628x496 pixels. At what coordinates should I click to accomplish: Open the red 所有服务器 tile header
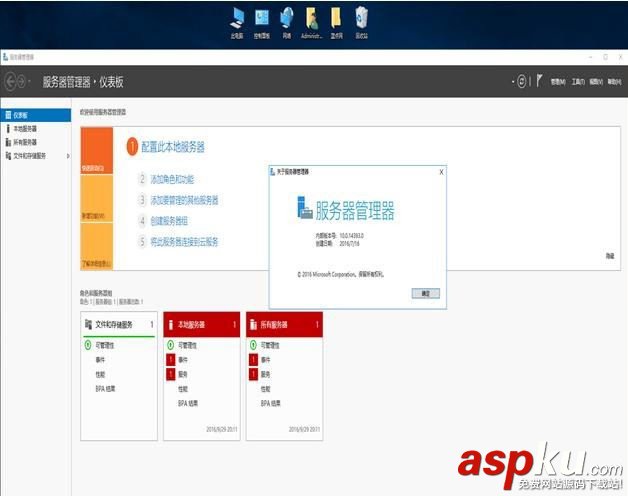[284, 324]
